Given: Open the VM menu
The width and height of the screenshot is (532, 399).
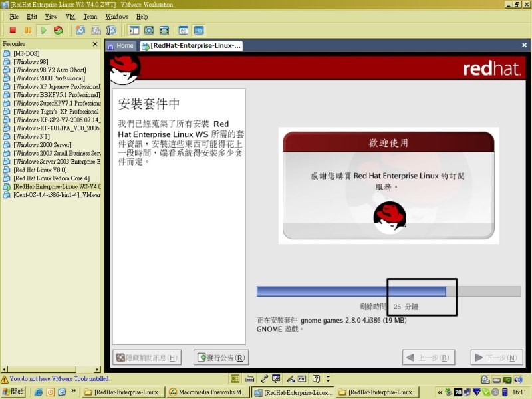Looking at the screenshot, I should (70, 17).
